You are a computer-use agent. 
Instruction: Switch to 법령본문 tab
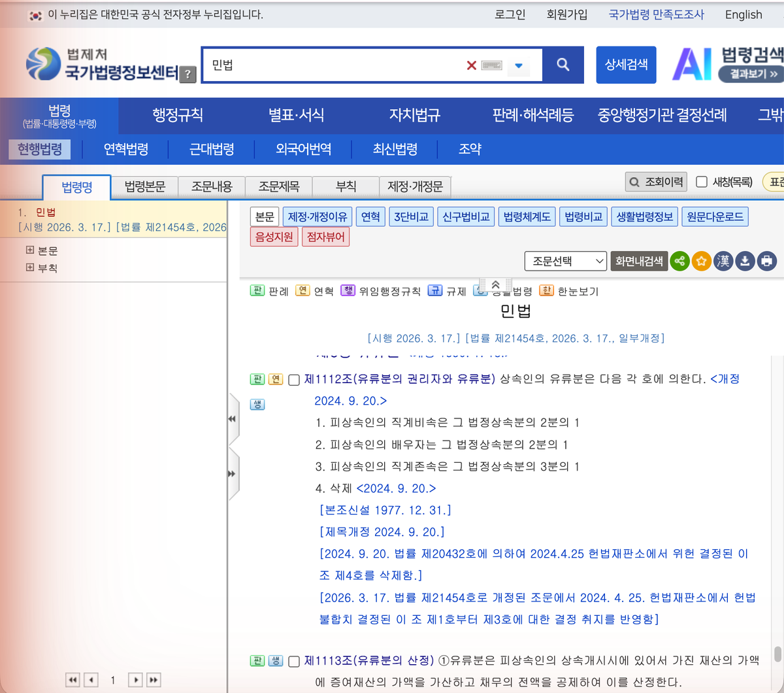(x=145, y=186)
